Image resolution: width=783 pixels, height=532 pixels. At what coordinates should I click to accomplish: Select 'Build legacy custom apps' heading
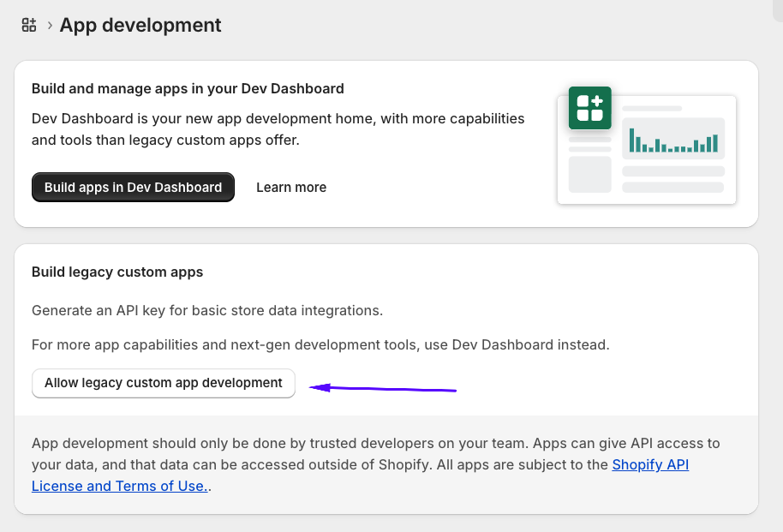(117, 272)
